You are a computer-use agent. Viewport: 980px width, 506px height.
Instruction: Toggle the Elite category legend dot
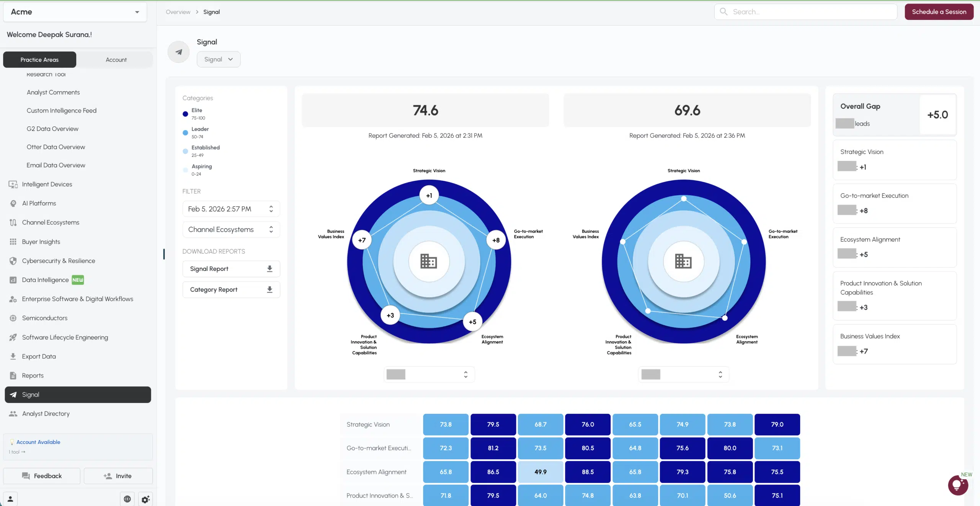pyautogui.click(x=185, y=114)
